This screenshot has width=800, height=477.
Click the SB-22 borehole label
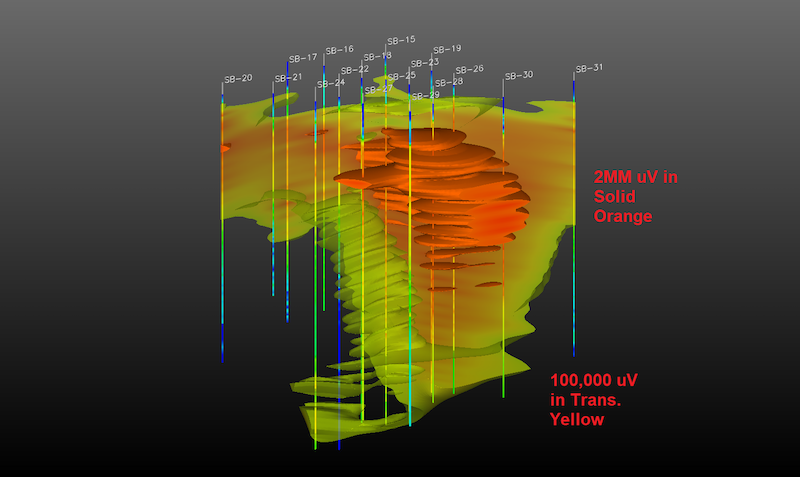tap(355, 70)
